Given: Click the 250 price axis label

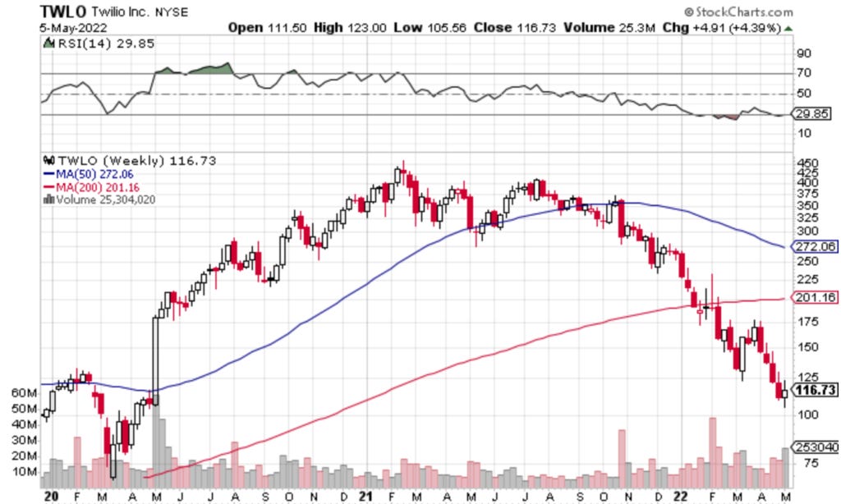Looking at the screenshot, I should (808, 261).
